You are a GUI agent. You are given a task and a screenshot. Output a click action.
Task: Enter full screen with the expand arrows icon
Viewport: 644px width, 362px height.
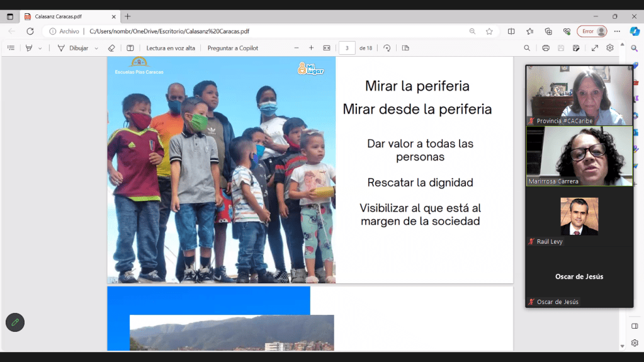pos(595,48)
